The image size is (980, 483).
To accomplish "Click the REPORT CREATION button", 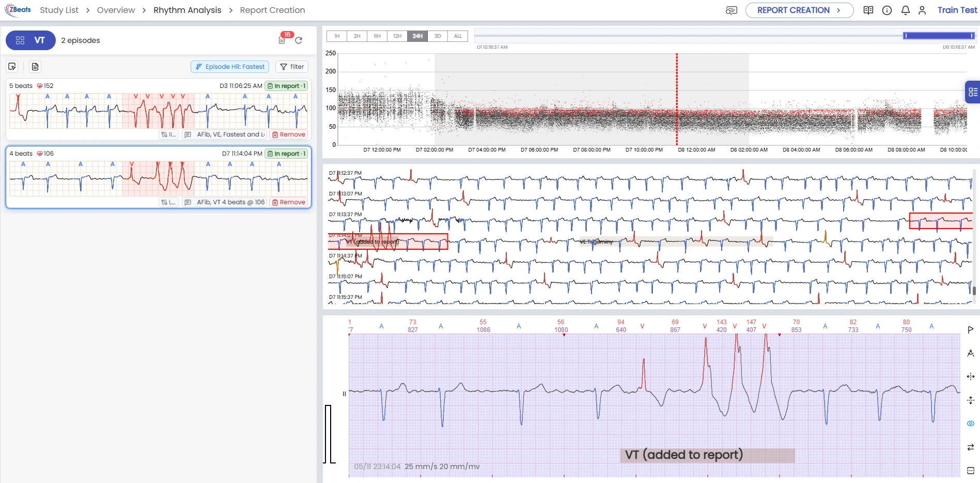I will point(799,10).
